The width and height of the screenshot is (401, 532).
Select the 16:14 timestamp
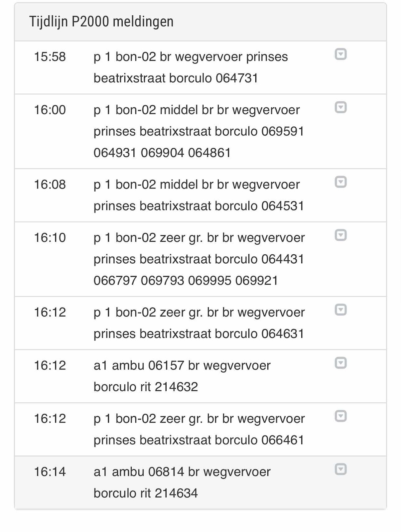click(x=50, y=472)
